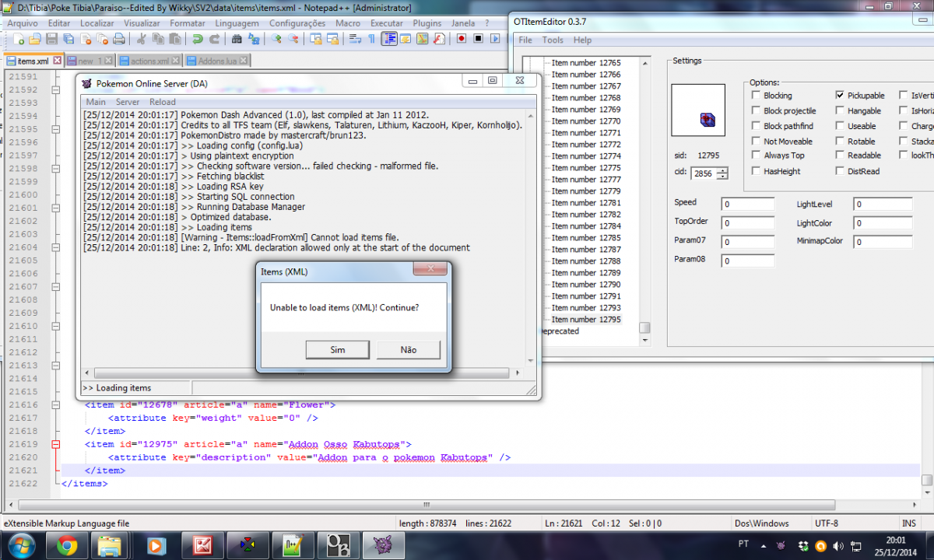Toggle the indent guide toolbar icon
The height and width of the screenshot is (560, 934).
[389, 39]
